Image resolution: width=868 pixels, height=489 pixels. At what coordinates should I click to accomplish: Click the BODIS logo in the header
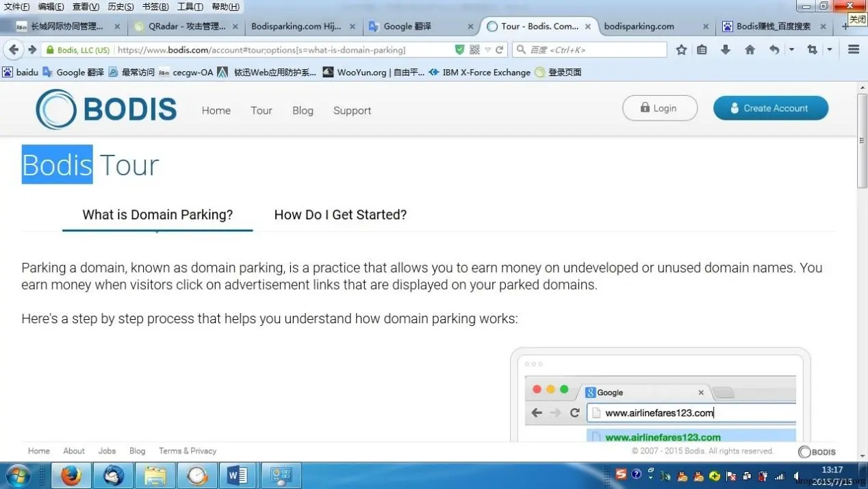click(106, 110)
